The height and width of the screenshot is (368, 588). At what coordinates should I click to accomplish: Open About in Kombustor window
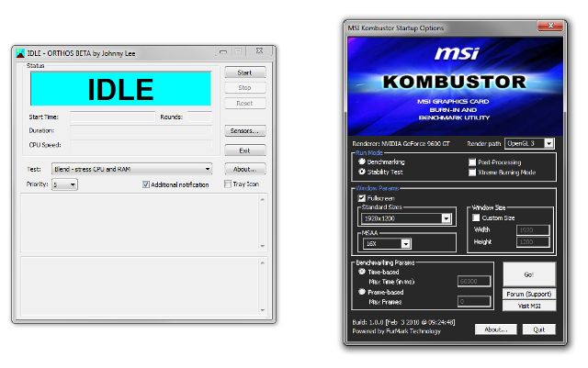click(x=496, y=329)
